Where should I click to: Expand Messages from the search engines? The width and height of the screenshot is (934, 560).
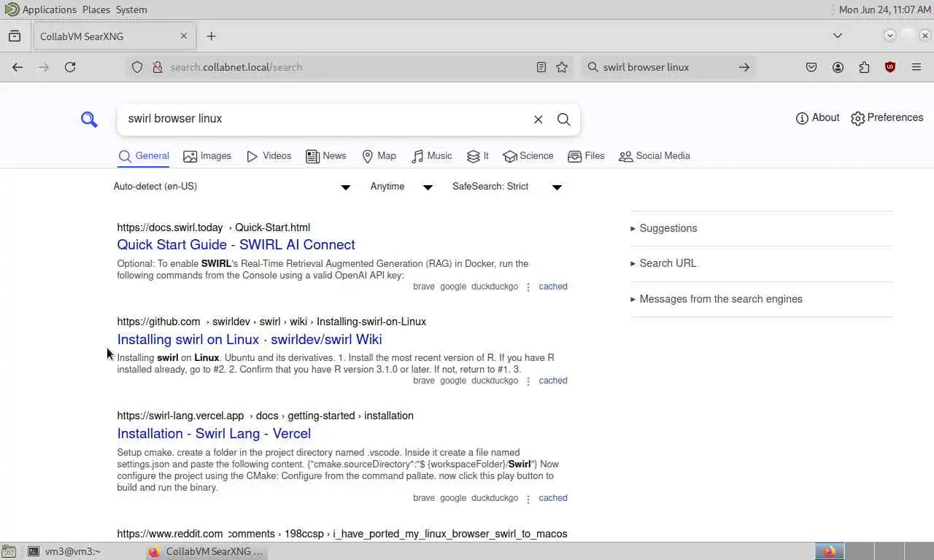(717, 299)
